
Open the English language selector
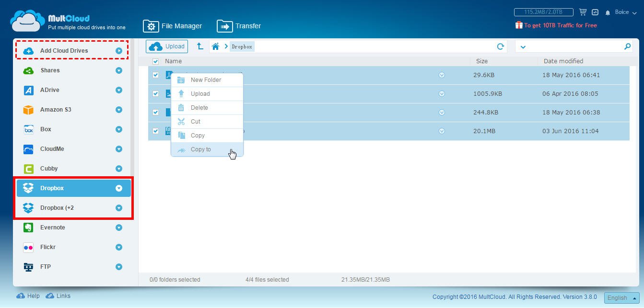click(x=621, y=297)
